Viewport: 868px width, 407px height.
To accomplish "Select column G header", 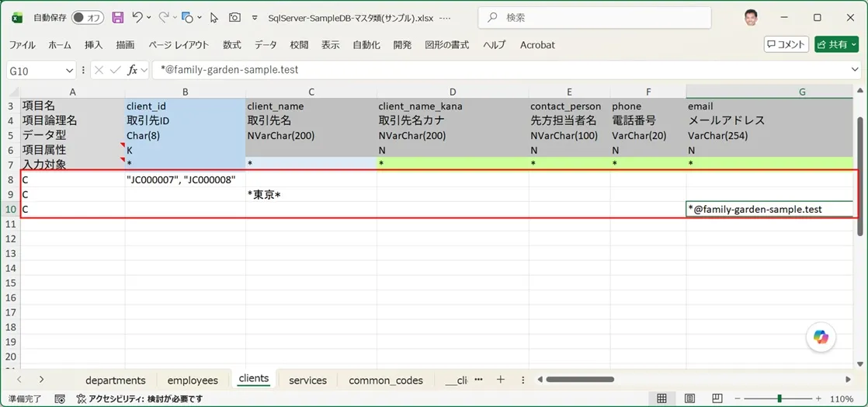I will point(769,92).
